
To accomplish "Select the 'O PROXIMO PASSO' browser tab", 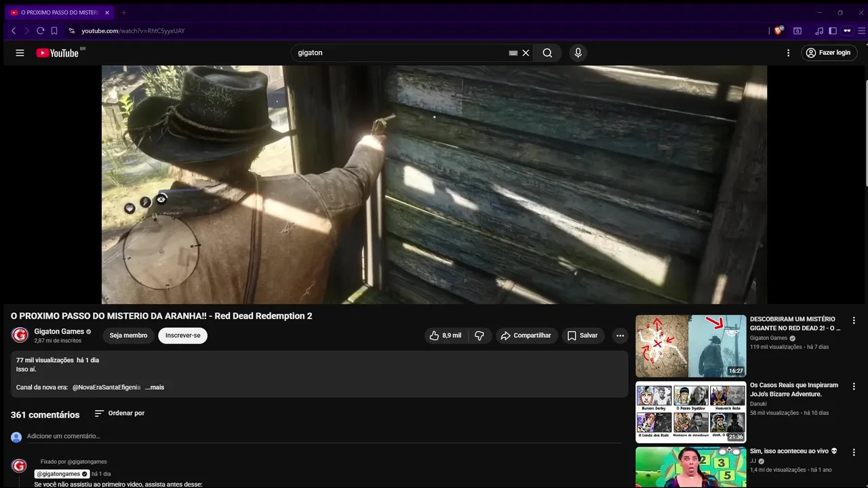I will 60,12.
